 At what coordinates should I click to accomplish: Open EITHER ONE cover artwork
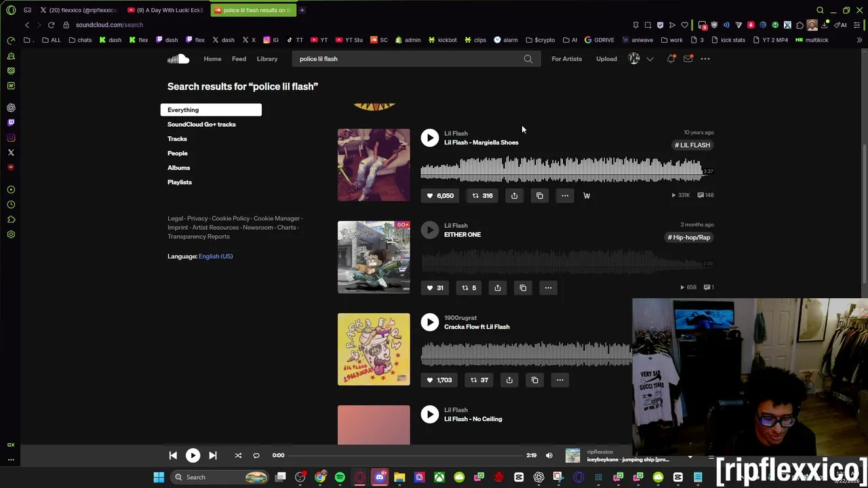pos(374,257)
